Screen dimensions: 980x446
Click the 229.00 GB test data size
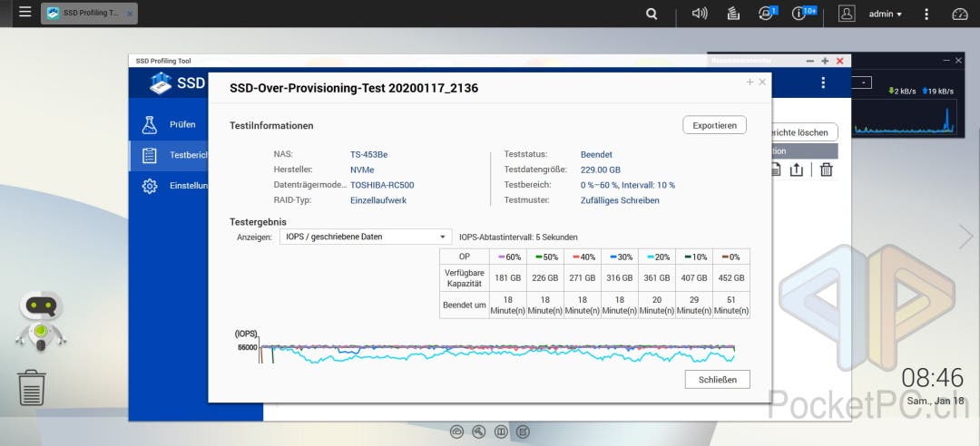coord(601,170)
